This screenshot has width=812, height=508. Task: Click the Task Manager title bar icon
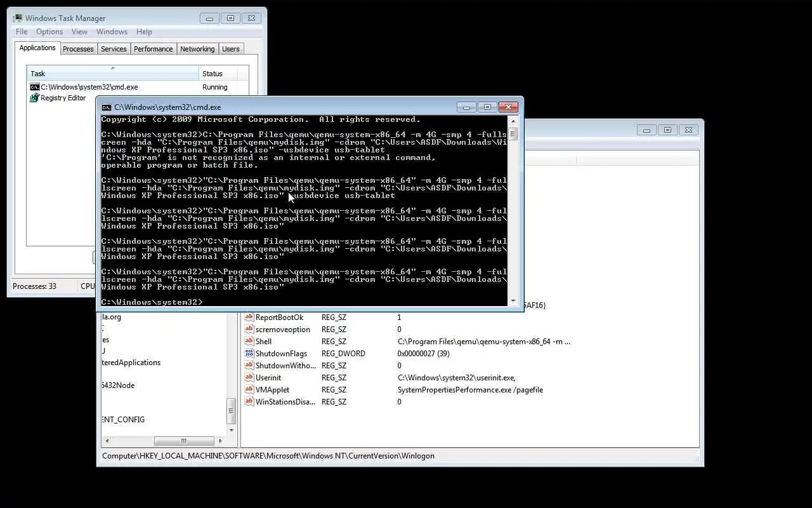(18, 18)
